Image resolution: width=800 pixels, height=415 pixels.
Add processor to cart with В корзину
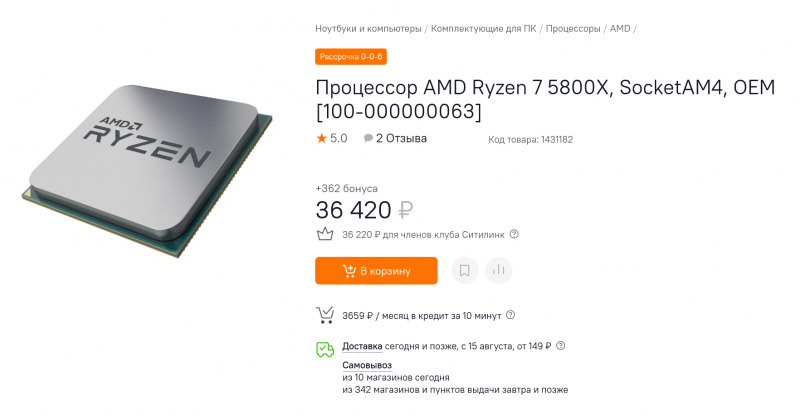pyautogui.click(x=376, y=271)
